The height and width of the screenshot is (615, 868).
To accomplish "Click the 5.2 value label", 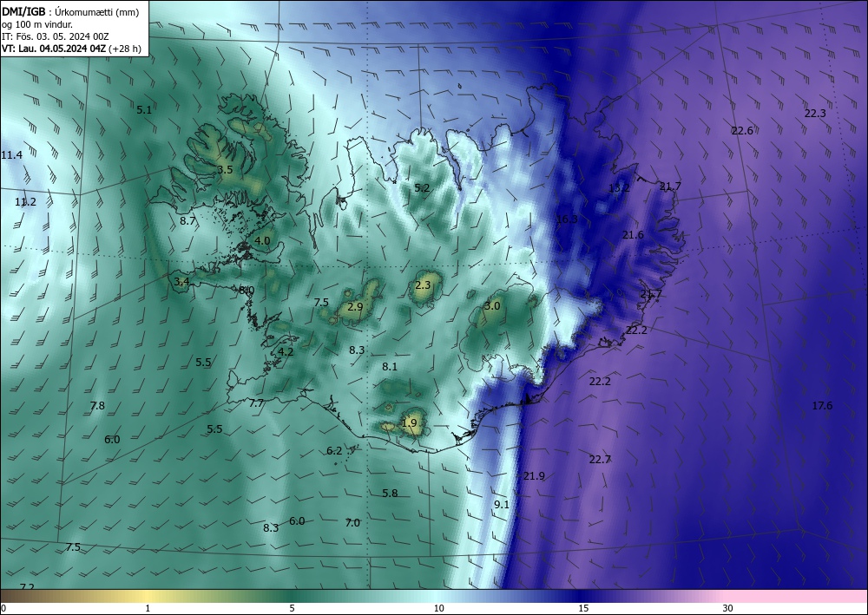I will (422, 188).
